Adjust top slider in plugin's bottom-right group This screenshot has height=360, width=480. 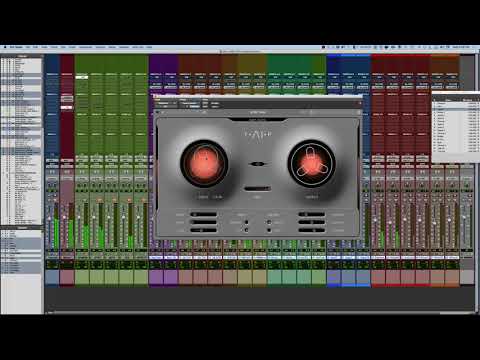coord(312,214)
